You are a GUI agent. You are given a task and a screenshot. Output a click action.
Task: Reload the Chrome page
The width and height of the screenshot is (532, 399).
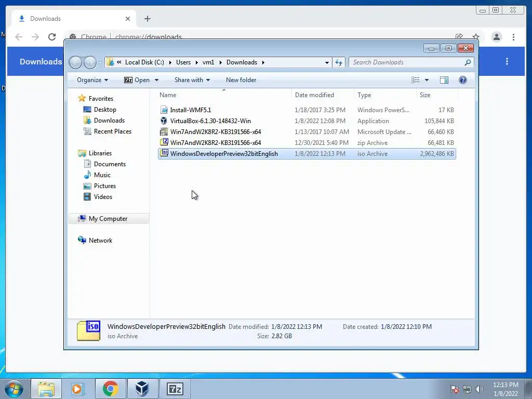click(x=52, y=37)
